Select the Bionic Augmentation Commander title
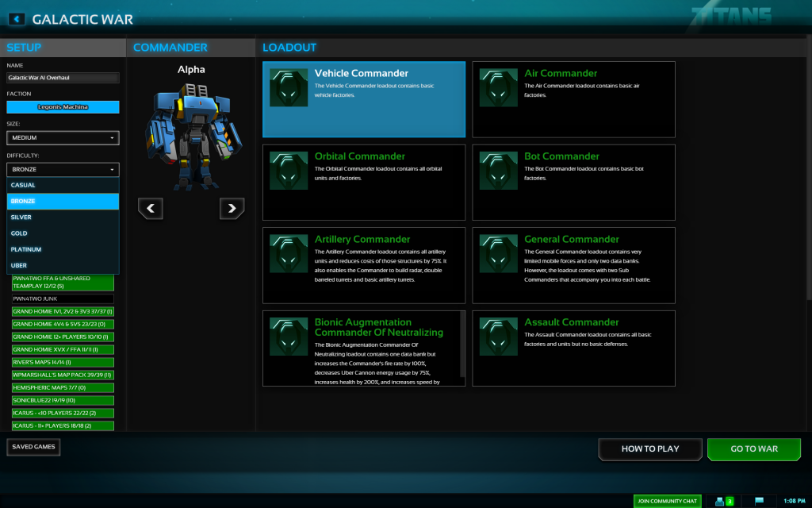 (x=379, y=327)
